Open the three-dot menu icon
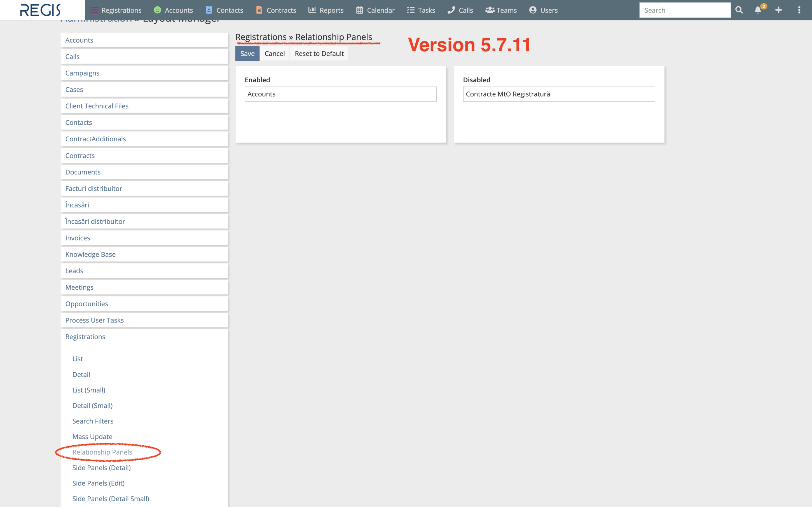This screenshot has width=812, height=507. coord(799,10)
